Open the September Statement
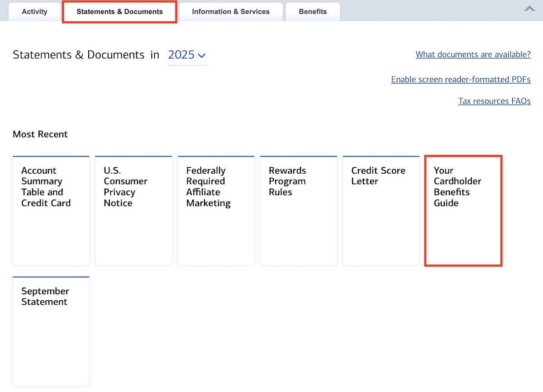The image size is (543, 392). click(51, 331)
